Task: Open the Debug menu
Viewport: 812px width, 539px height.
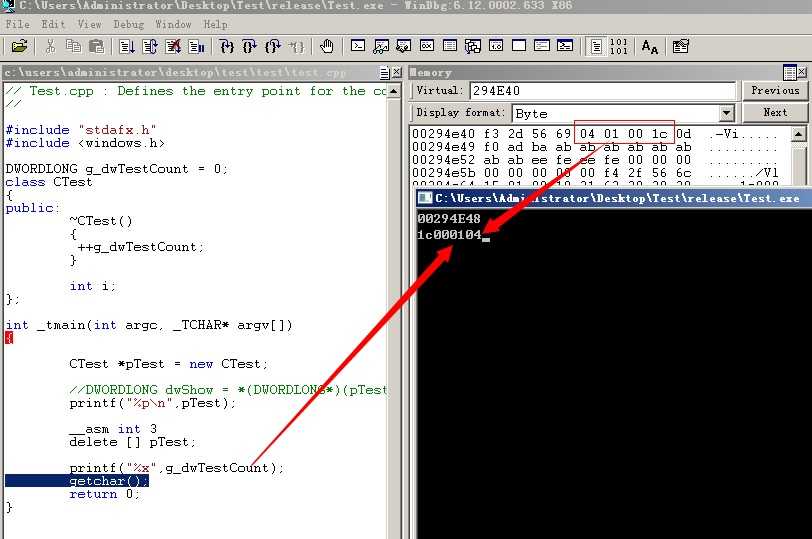Action: tap(128, 24)
